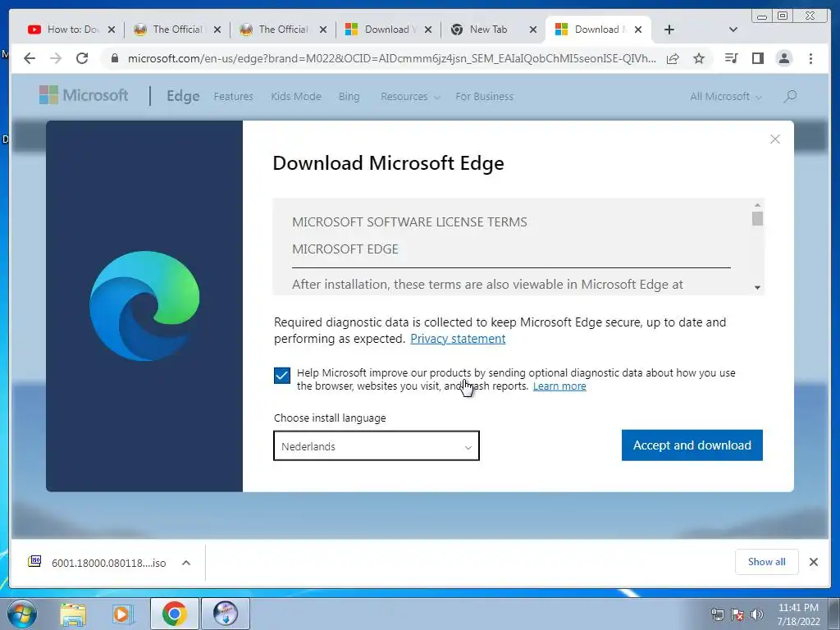Click the license terms scrollbar thumb
The height and width of the screenshot is (630, 840).
(757, 218)
